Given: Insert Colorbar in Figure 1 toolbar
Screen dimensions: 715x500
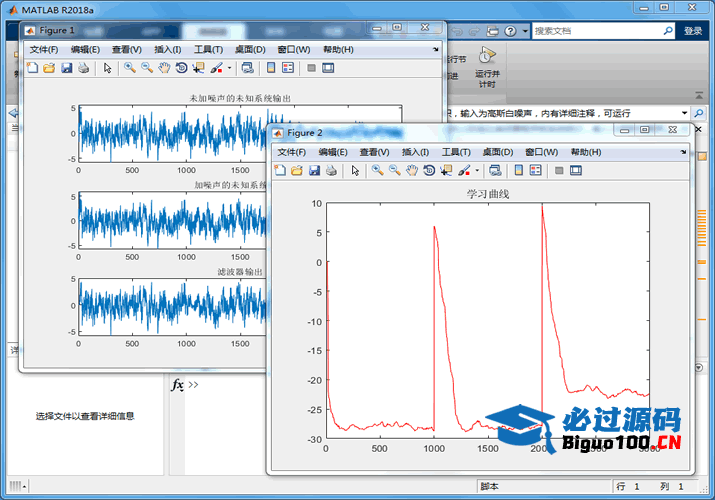Looking at the screenshot, I should click(x=271, y=68).
